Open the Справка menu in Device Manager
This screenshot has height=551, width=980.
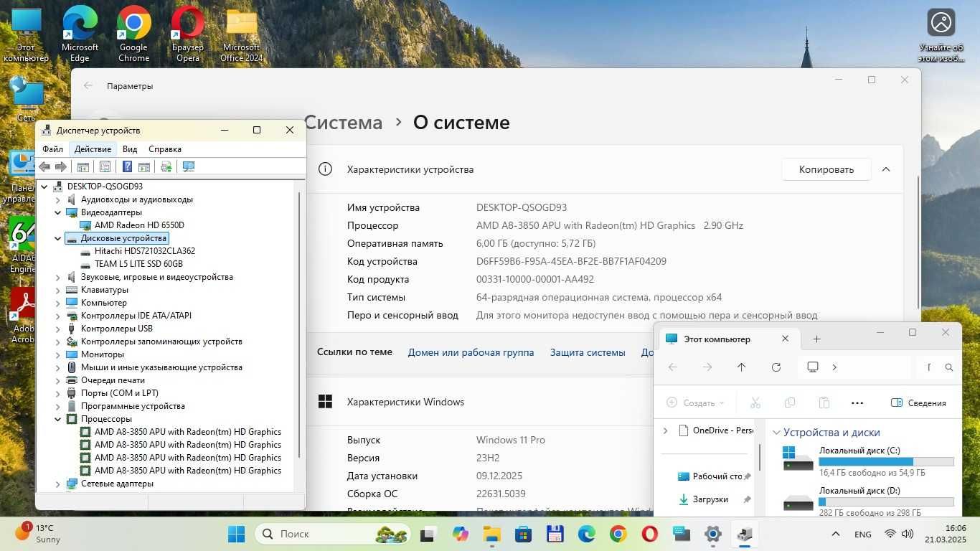[165, 149]
